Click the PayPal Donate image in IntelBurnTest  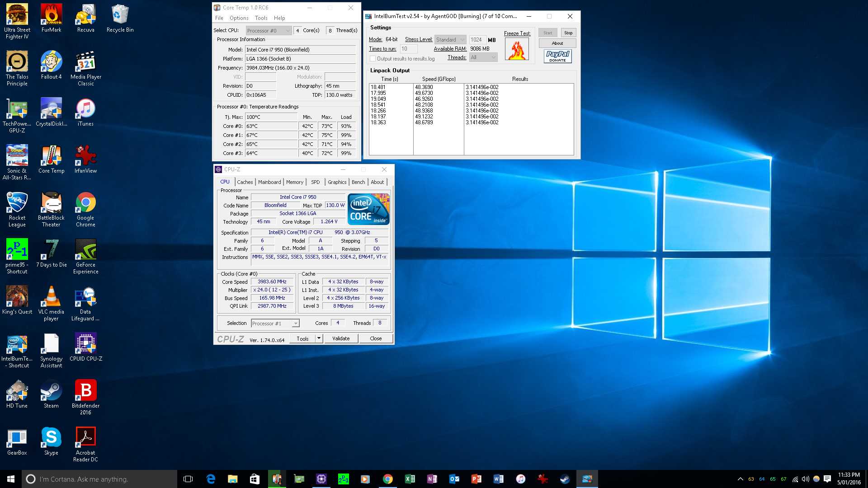tap(557, 56)
